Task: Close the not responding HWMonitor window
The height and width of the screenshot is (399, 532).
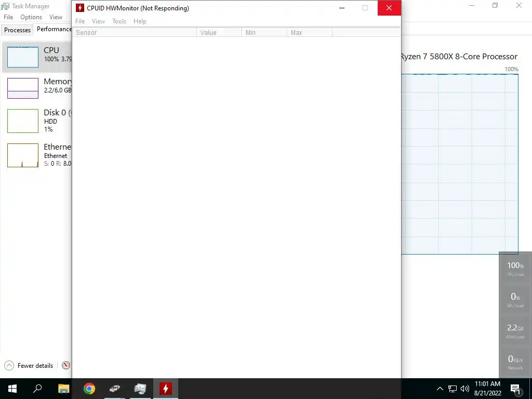Action: click(389, 8)
